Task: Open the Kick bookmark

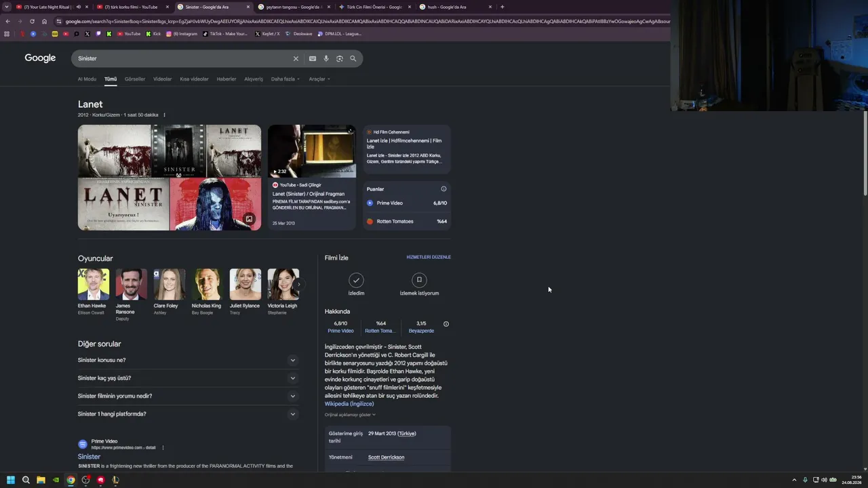Action: pyautogui.click(x=153, y=34)
